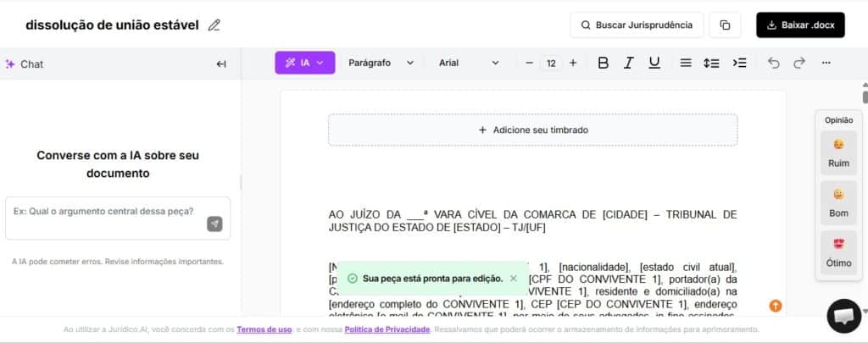Open the more options ellipsis menu
This screenshot has height=343, width=868.
(x=826, y=63)
